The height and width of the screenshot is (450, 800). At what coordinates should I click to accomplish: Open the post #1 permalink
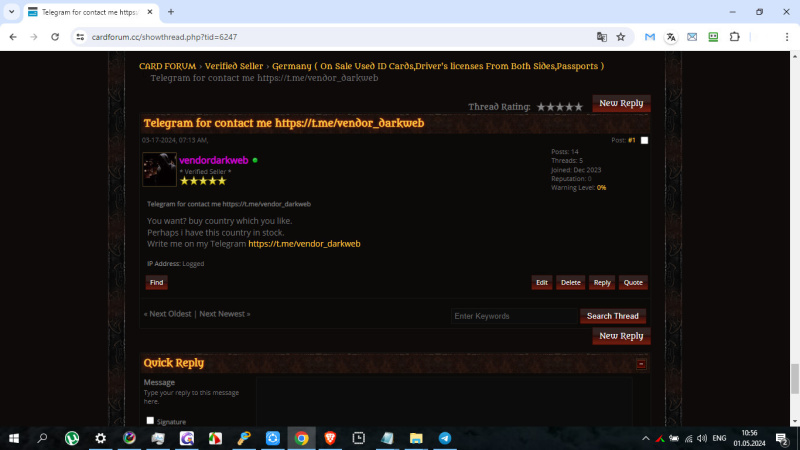(x=632, y=140)
